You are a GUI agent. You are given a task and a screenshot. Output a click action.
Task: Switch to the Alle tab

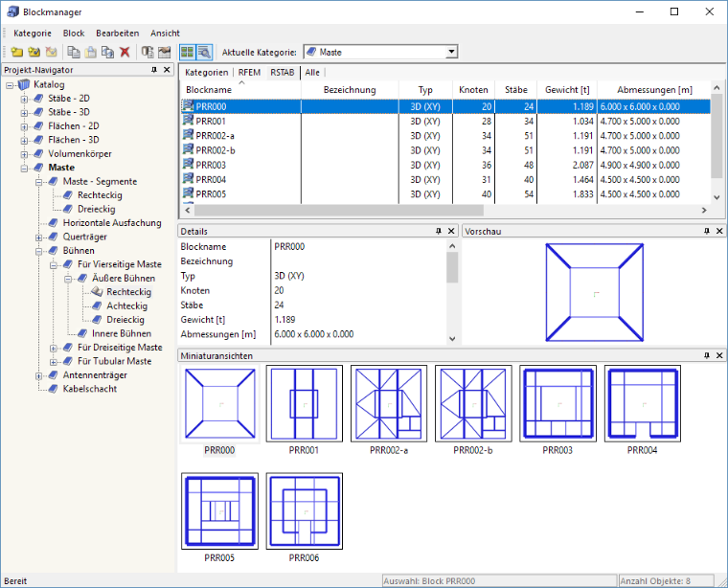[x=312, y=73]
